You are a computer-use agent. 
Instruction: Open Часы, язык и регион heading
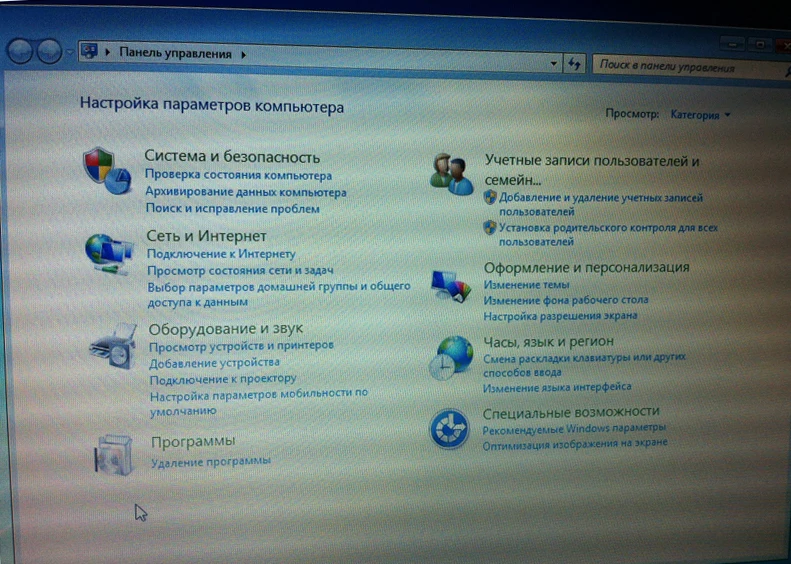point(549,342)
